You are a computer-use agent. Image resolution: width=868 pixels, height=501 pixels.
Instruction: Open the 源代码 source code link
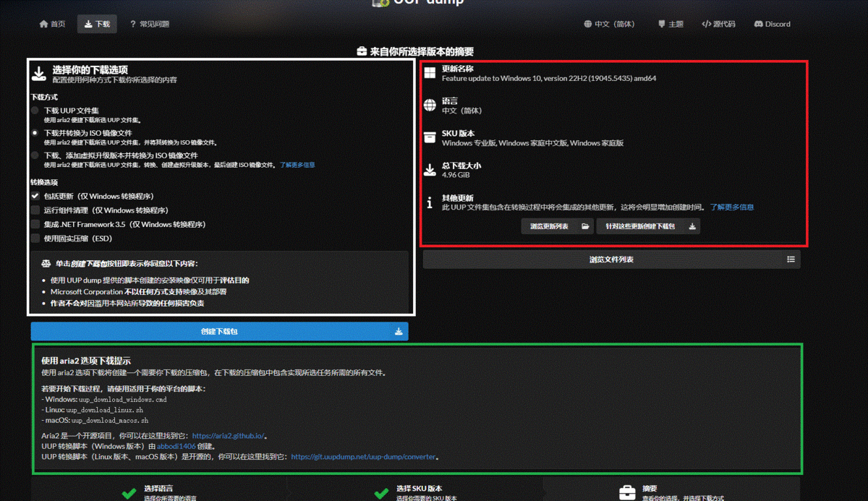pos(718,24)
